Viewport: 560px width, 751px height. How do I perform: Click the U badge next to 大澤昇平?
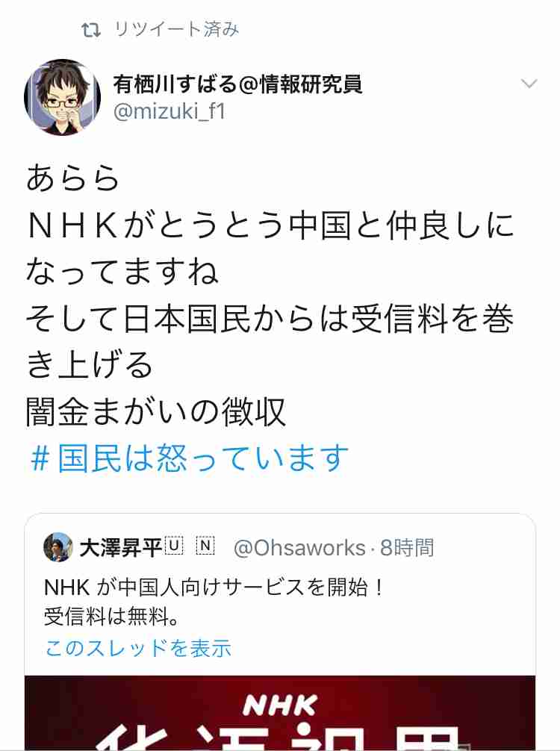click(x=175, y=546)
